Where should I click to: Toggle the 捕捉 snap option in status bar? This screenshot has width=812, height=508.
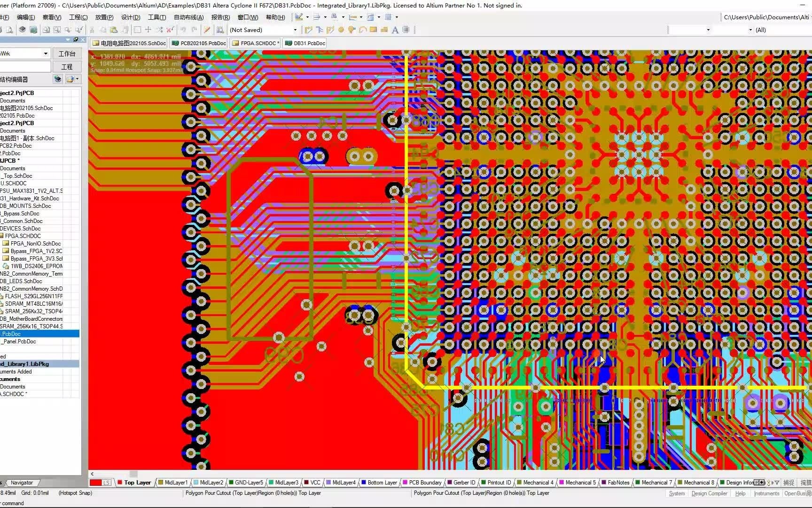[789, 483]
